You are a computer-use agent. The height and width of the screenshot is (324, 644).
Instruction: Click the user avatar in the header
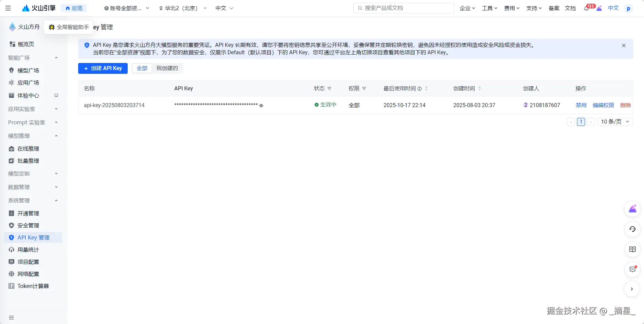click(x=629, y=8)
